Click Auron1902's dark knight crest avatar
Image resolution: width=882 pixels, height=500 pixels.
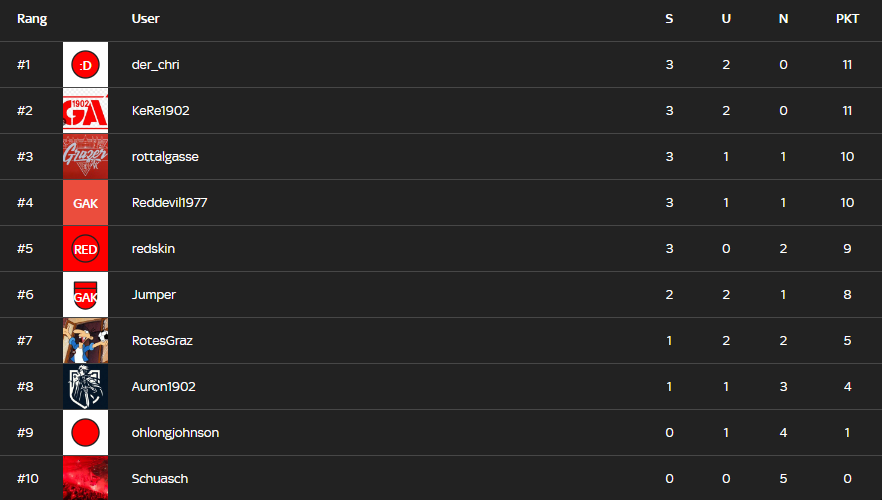85,387
